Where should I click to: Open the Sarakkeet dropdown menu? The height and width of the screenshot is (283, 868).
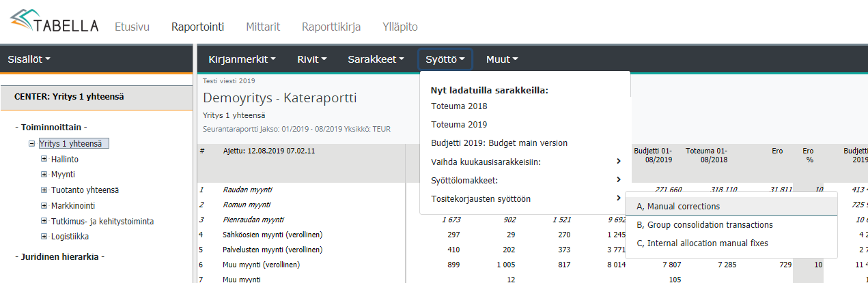click(x=376, y=59)
